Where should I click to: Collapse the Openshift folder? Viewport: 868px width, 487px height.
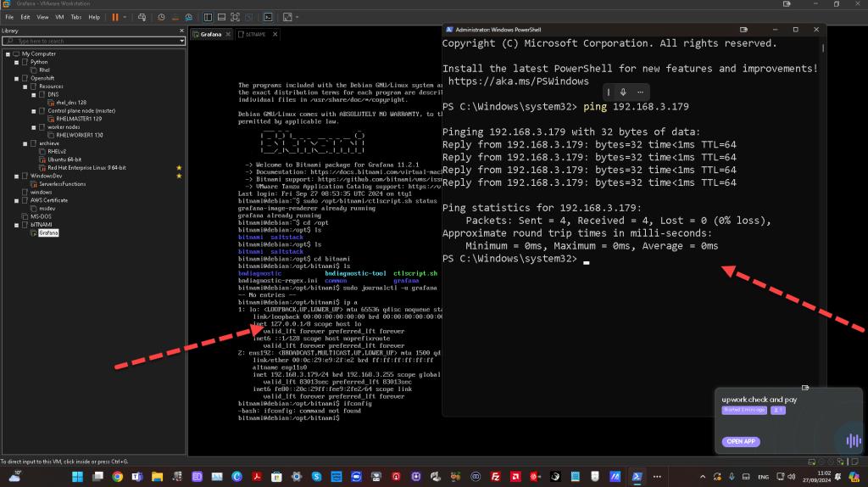point(17,79)
